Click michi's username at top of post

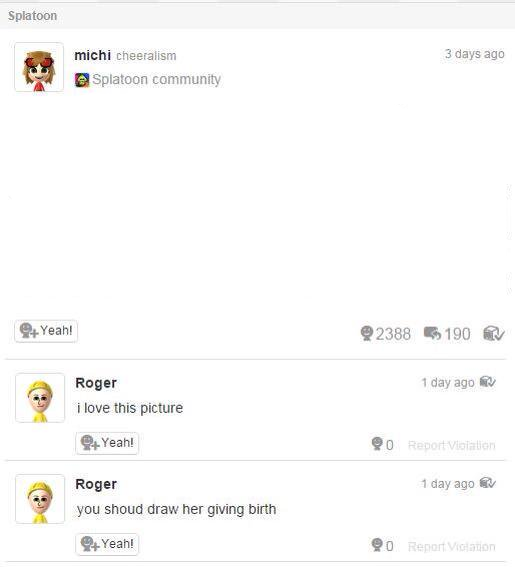click(93, 55)
